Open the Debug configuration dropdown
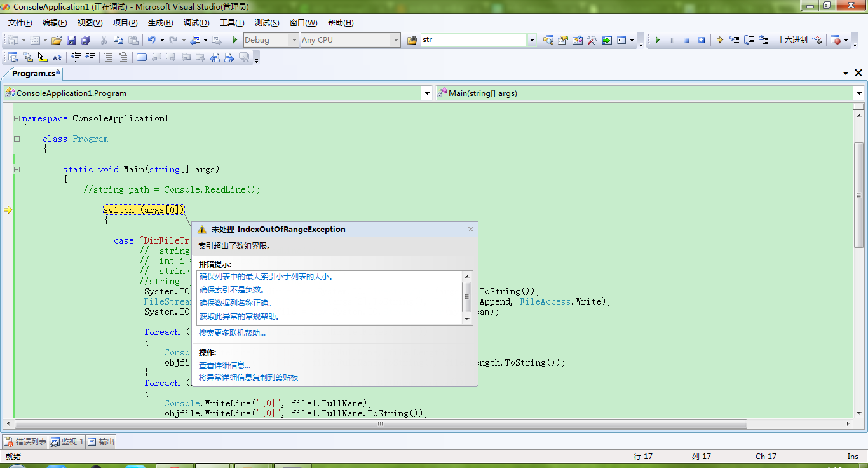The image size is (868, 468). pos(294,40)
